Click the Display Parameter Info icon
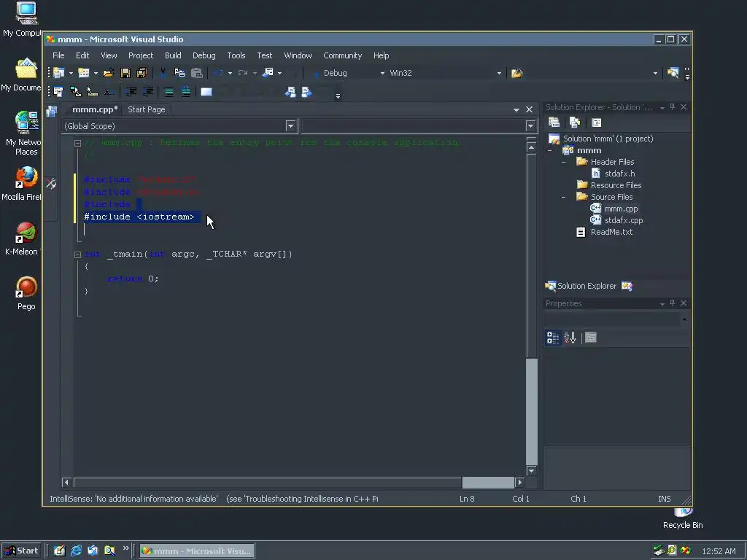Viewport: 747px width, 560px height. pyautogui.click(x=75, y=91)
